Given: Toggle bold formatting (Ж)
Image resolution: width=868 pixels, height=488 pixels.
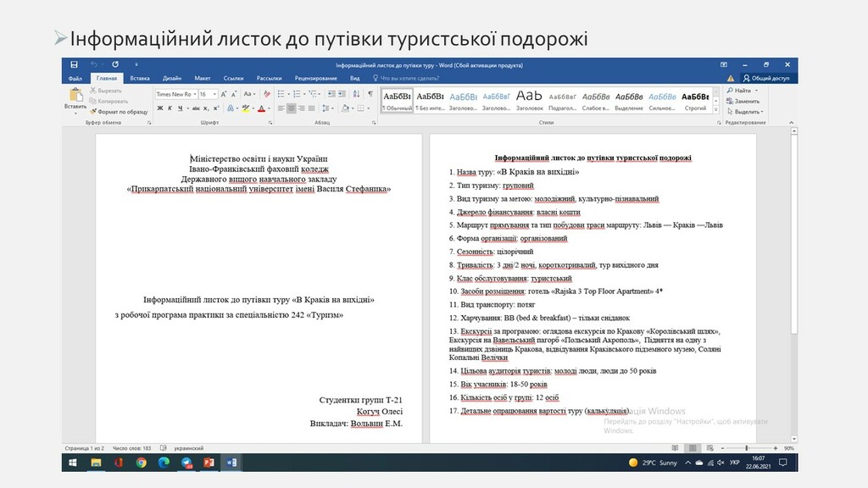Looking at the screenshot, I should (x=159, y=108).
